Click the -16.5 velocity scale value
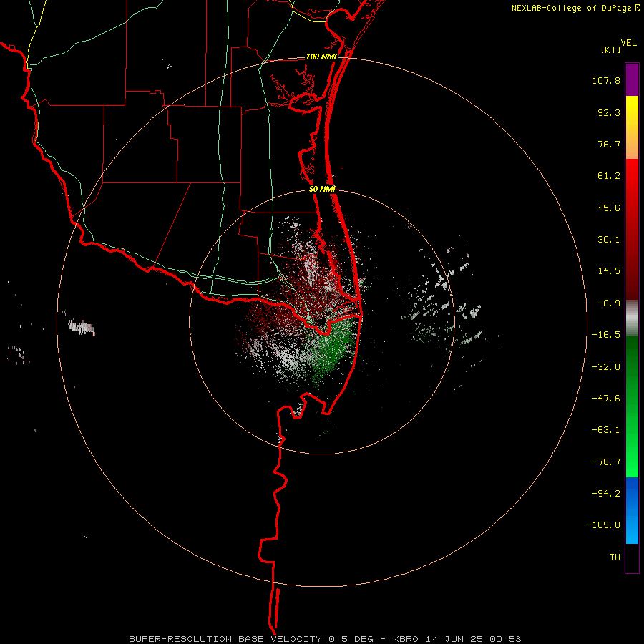The height and width of the screenshot is (644, 644). coord(606,335)
